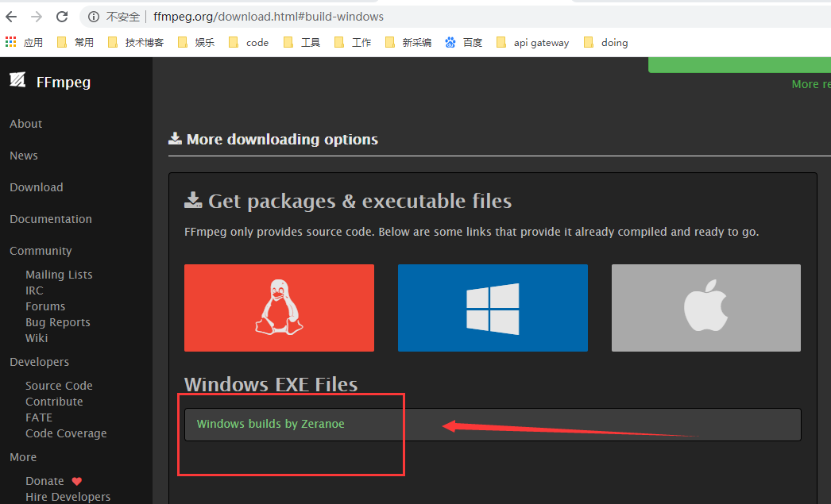Reload the page with the refresh icon
Viewport: 831px width, 504px height.
tap(62, 17)
